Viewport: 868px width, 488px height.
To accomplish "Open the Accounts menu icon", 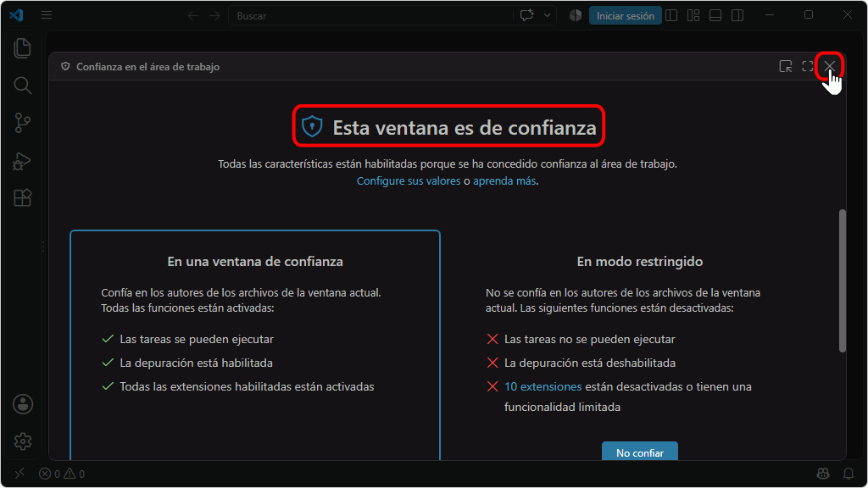I will pyautogui.click(x=23, y=404).
